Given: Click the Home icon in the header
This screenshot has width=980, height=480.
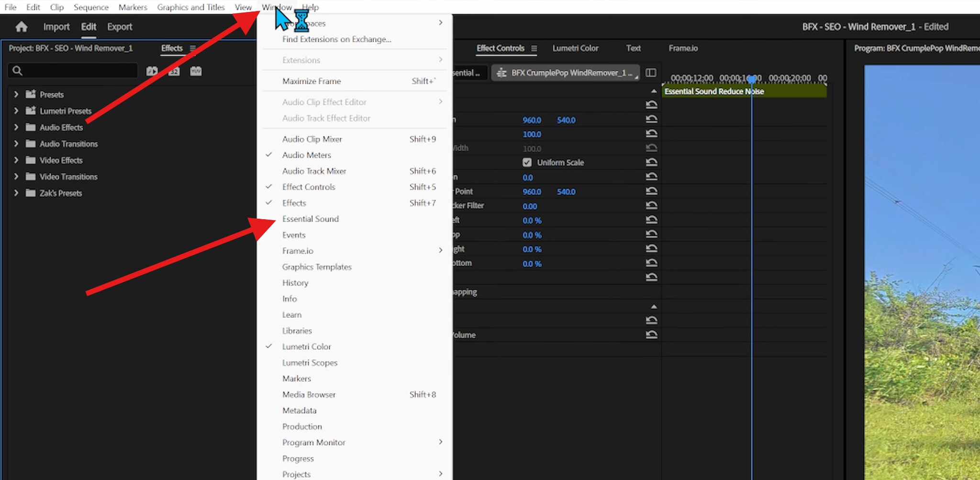Looking at the screenshot, I should [22, 27].
